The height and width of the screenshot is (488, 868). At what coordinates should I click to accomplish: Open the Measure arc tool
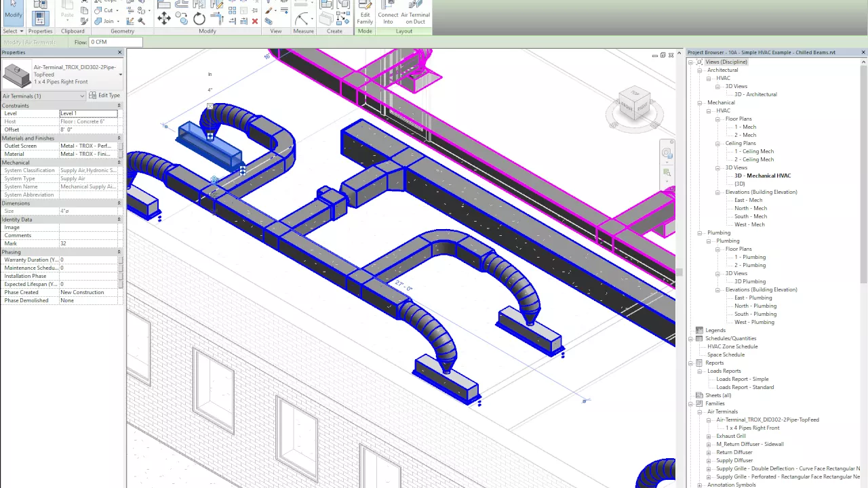click(x=302, y=18)
